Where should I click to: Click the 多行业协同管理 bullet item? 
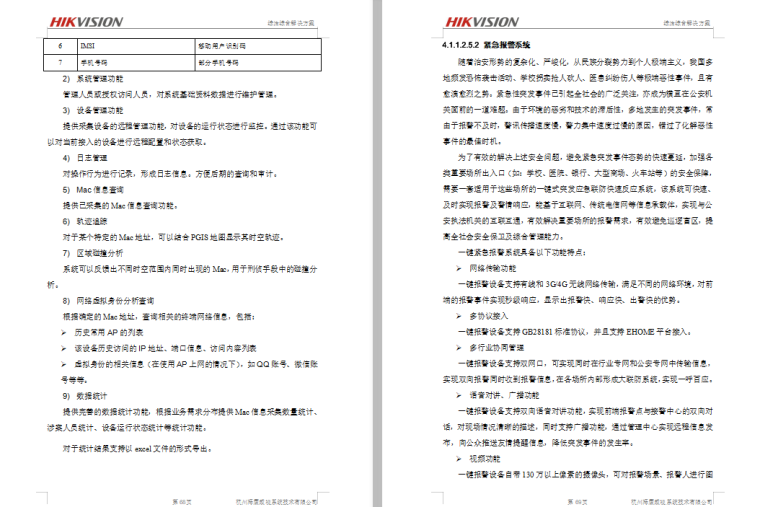click(496, 347)
